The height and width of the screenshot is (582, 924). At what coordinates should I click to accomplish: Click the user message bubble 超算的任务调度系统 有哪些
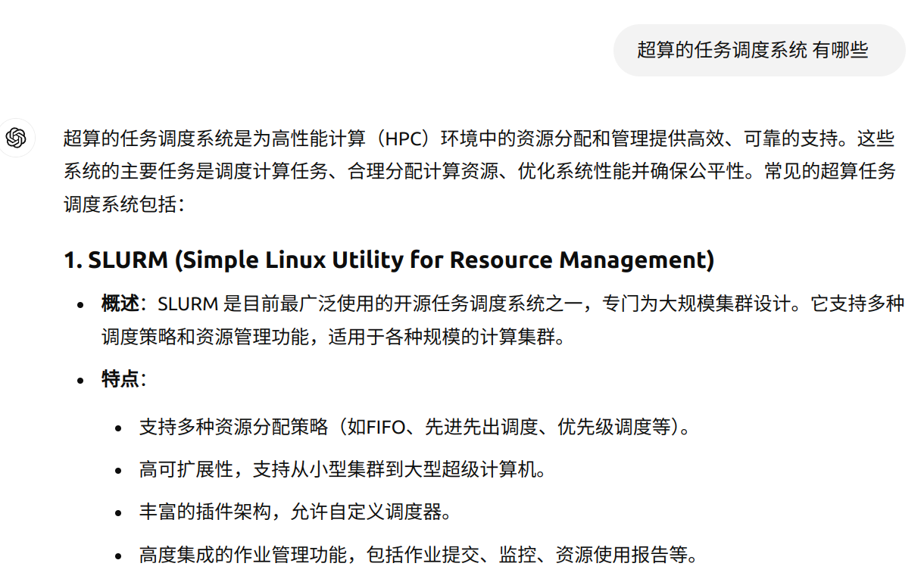pyautogui.click(x=759, y=51)
